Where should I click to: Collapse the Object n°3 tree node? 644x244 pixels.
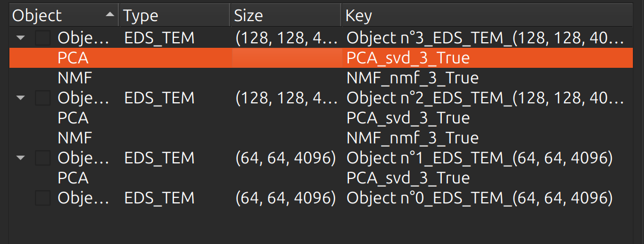pyautogui.click(x=21, y=38)
